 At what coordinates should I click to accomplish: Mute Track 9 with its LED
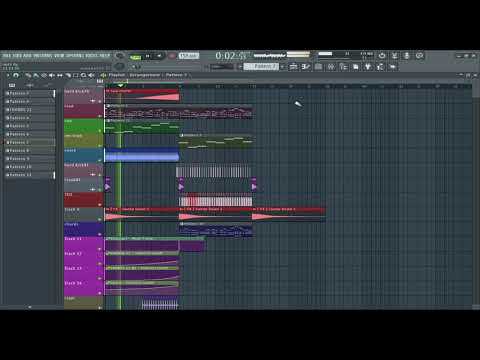[100, 219]
